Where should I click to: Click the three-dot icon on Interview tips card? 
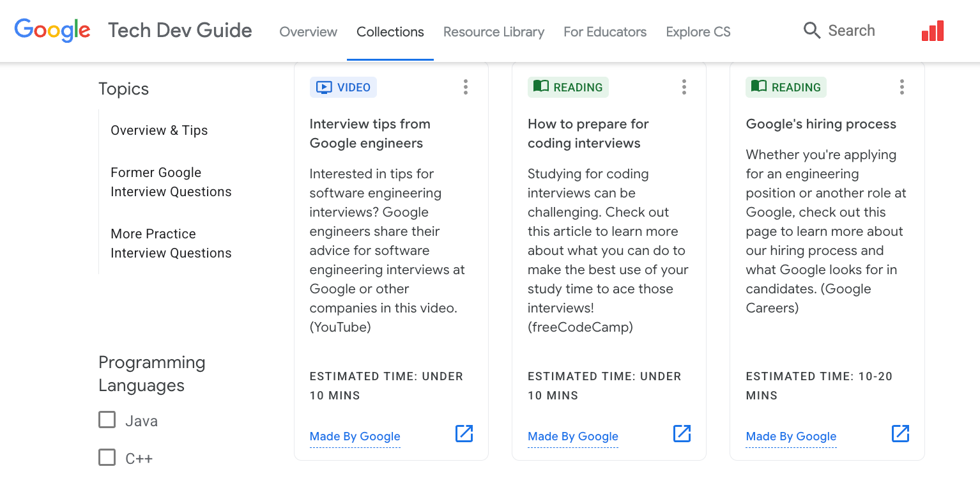(x=466, y=87)
